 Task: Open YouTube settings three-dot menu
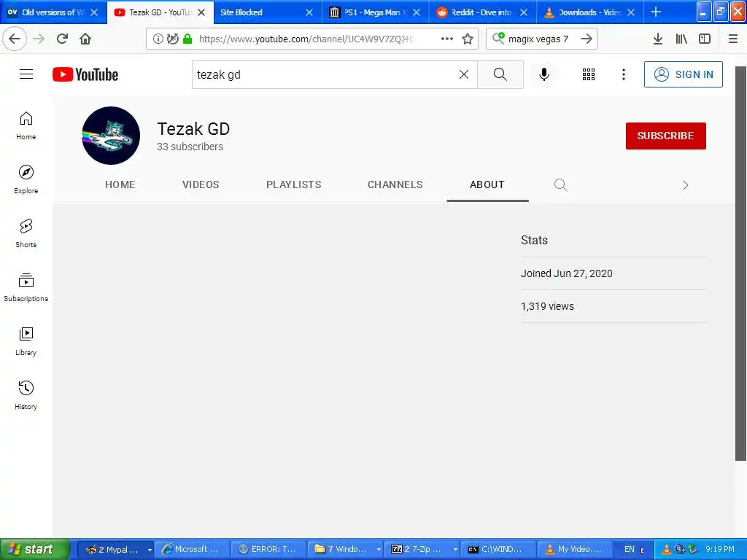[624, 74]
